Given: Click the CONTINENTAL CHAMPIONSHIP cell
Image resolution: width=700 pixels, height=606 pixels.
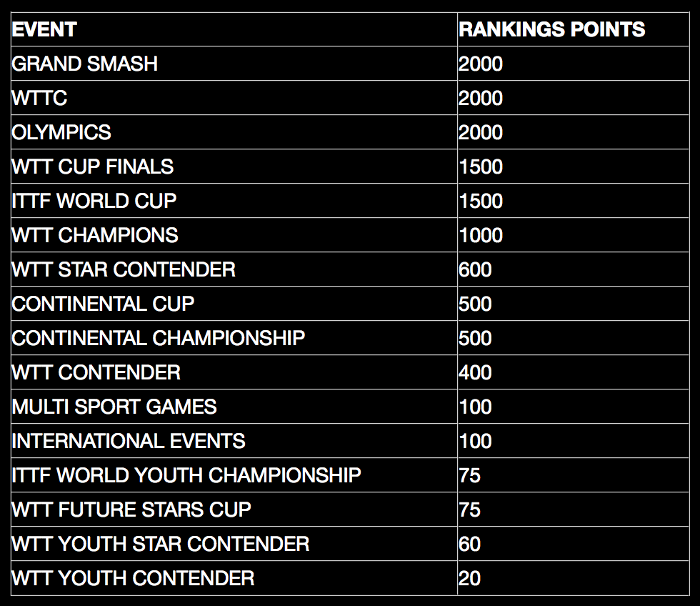Looking at the screenshot, I should (x=159, y=338).
